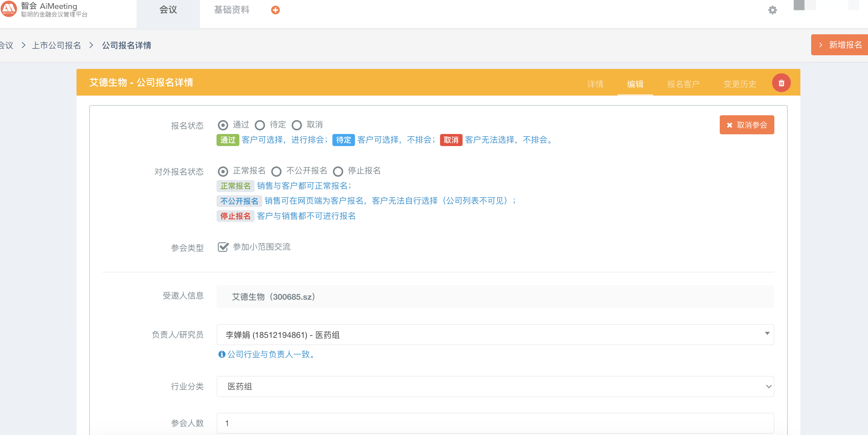The image size is (868, 435).
Task: Open the 负责人/研究员 dropdown
Action: coord(495,335)
